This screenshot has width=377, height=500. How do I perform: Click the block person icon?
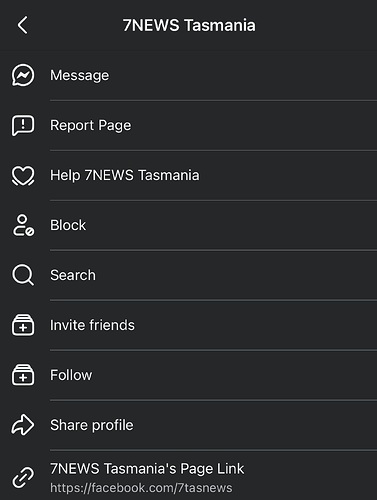23,225
